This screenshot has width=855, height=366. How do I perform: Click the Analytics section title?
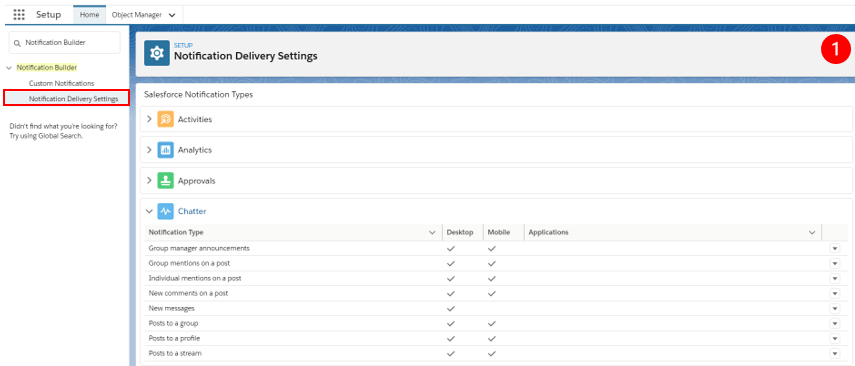point(195,150)
